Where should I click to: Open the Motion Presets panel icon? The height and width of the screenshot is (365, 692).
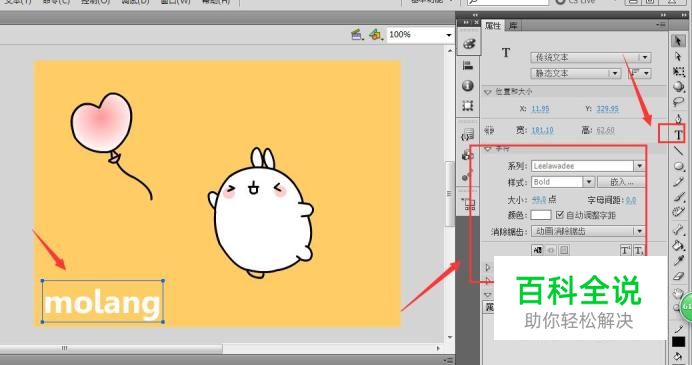468,176
